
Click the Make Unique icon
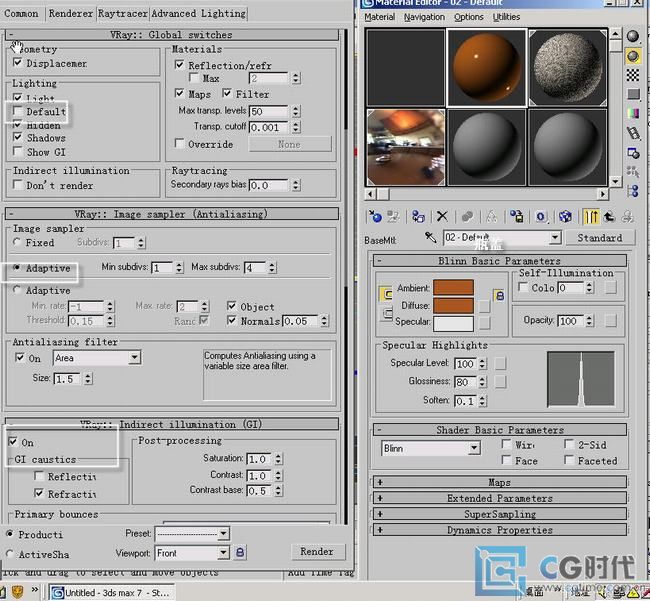point(491,216)
